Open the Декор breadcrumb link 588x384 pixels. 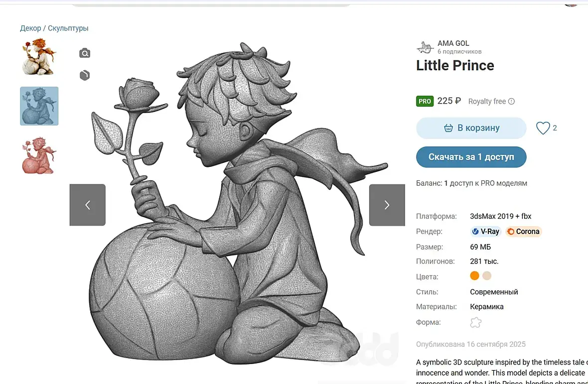tap(30, 28)
